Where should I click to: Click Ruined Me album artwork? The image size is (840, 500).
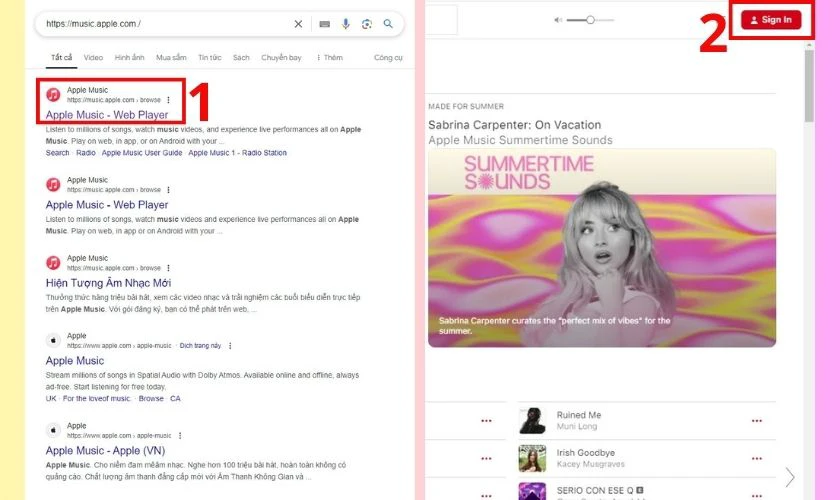click(x=532, y=421)
